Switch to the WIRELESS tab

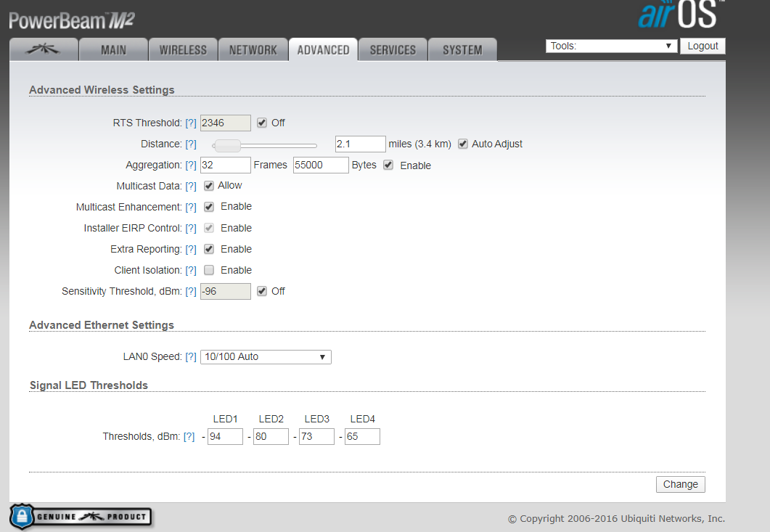coord(183,49)
